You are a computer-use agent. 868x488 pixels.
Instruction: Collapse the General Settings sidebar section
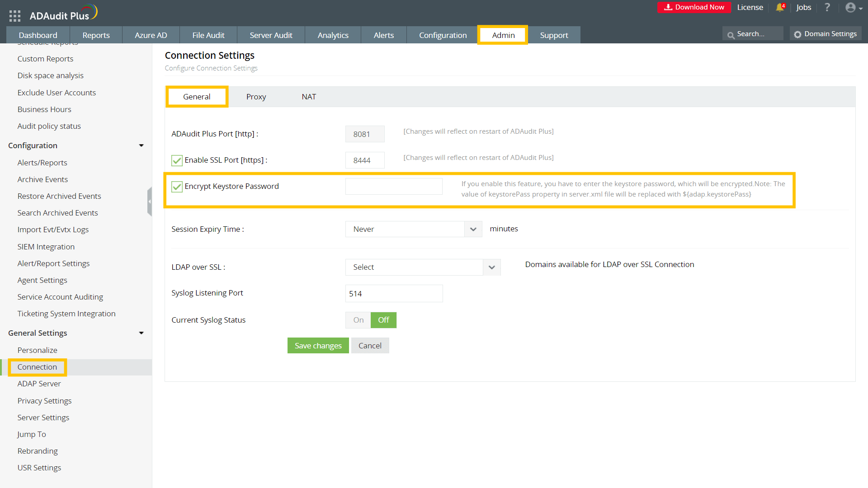[141, 333]
